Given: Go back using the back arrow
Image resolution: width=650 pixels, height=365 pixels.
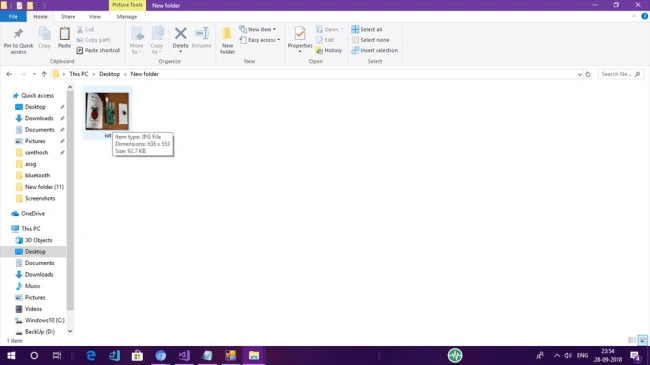Looking at the screenshot, I should (9, 74).
